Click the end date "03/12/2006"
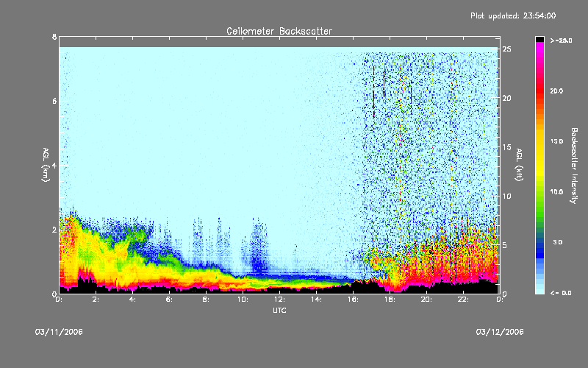This screenshot has height=368, width=588. [x=500, y=332]
